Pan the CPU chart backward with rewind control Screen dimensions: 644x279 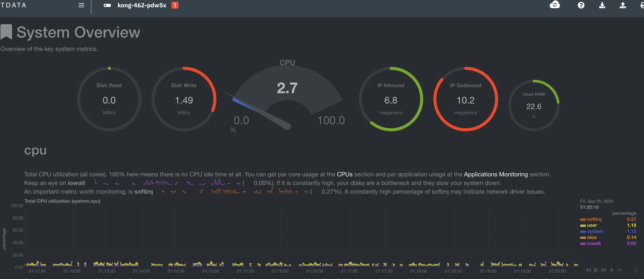[x=589, y=270]
